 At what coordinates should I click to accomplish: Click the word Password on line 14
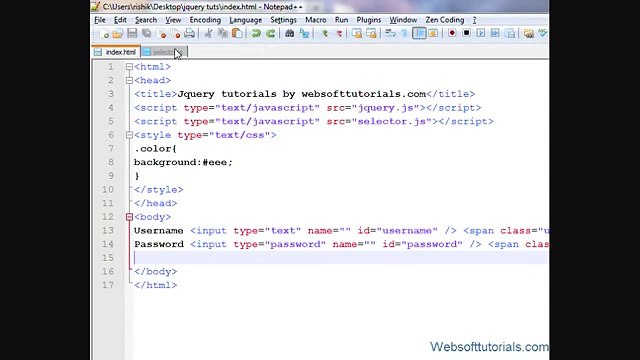159,244
